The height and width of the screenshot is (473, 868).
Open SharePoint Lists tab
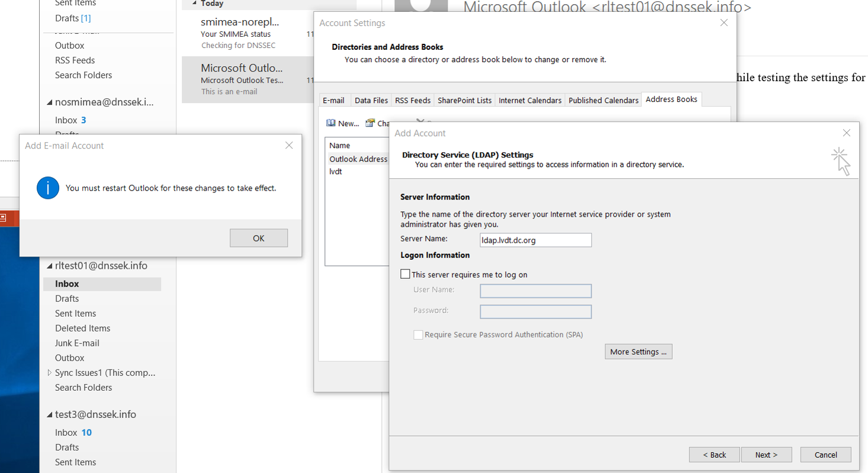465,100
